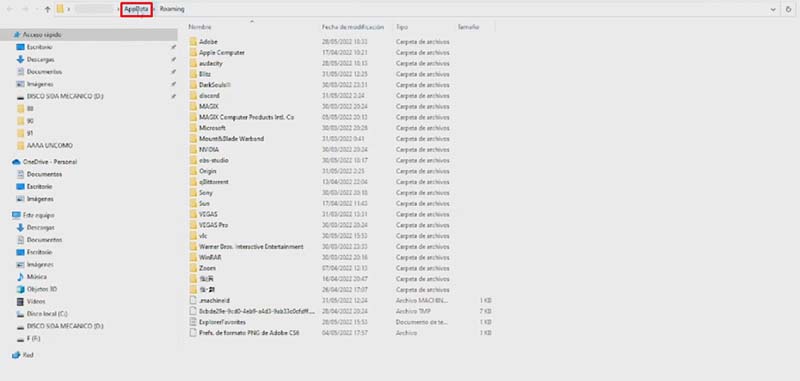Screen dimensions: 800x381
Task: Expand chevron between AppData and Roaming
Action: tap(155, 9)
